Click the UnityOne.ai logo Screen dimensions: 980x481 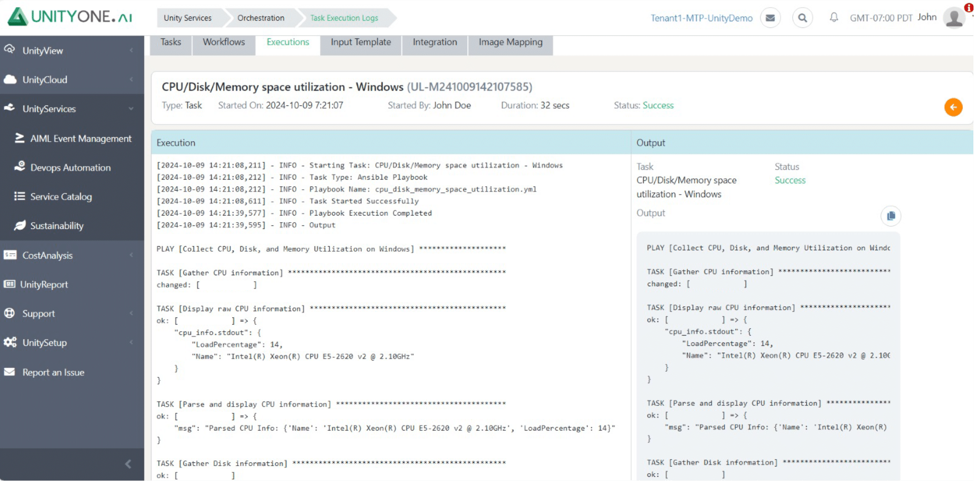click(x=70, y=17)
